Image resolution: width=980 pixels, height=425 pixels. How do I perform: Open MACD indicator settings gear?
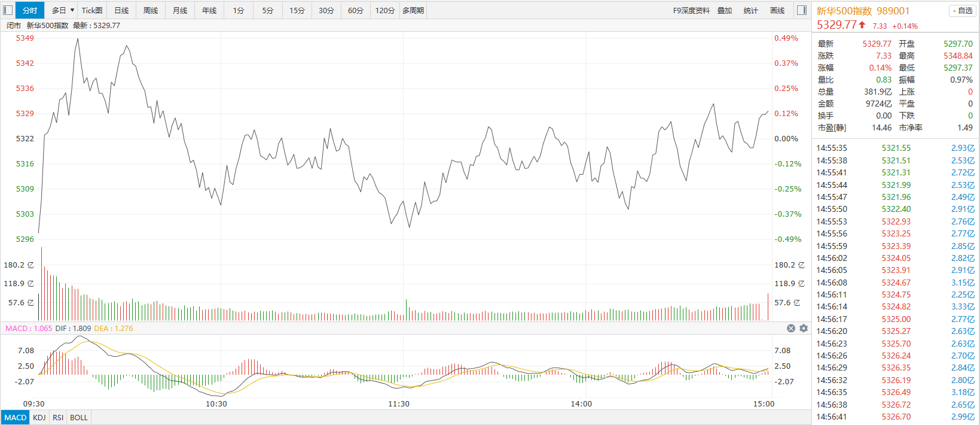pyautogui.click(x=804, y=328)
